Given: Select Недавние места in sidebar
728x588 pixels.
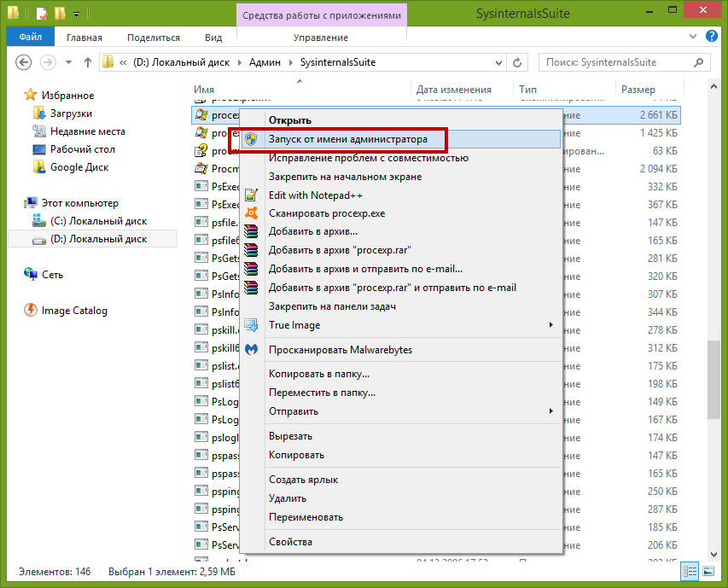Looking at the screenshot, I should pyautogui.click(x=87, y=131).
